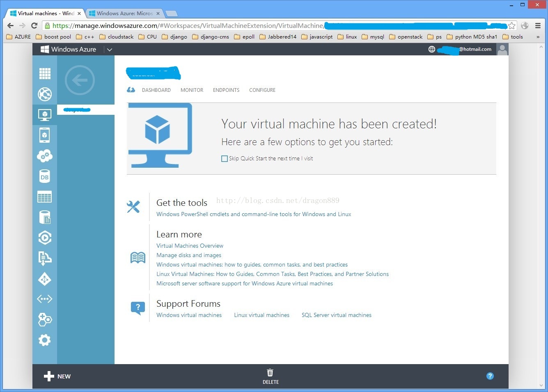
Task: Open HDInsight cylinder-document icon in sidebar
Action: (x=45, y=217)
